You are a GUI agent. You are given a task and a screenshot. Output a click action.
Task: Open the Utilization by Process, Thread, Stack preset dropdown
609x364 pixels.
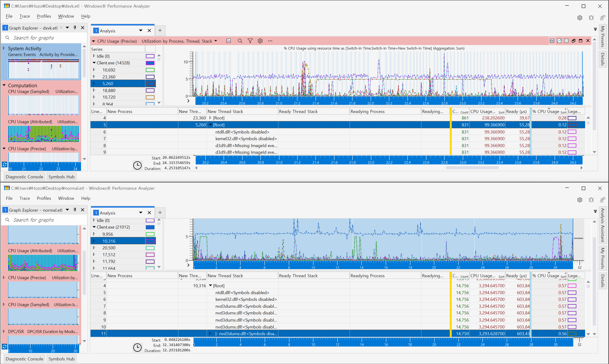215,41
